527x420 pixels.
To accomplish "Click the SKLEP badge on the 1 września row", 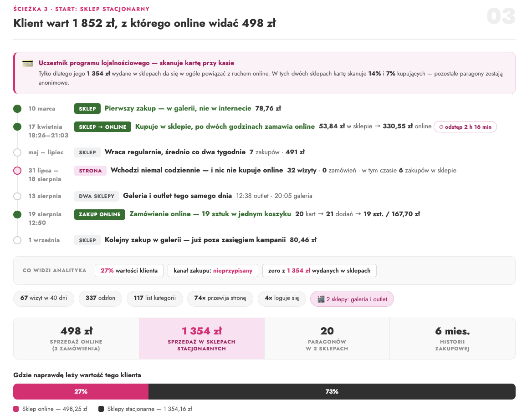I will 87,240.
